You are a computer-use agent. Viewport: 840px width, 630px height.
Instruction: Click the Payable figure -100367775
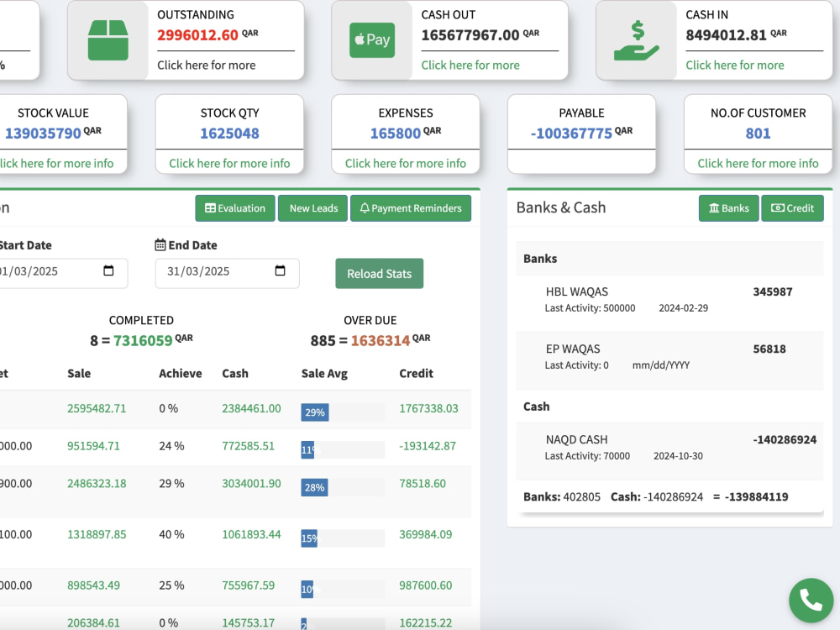571,134
